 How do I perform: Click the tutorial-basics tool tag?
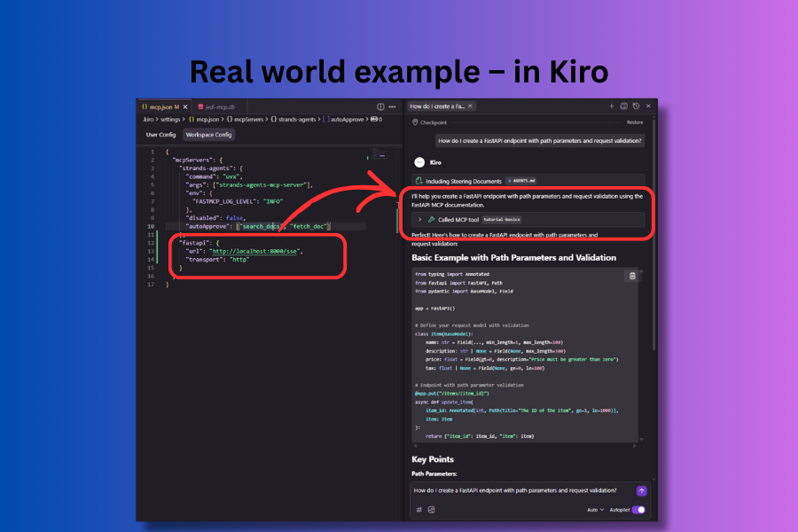(502, 219)
